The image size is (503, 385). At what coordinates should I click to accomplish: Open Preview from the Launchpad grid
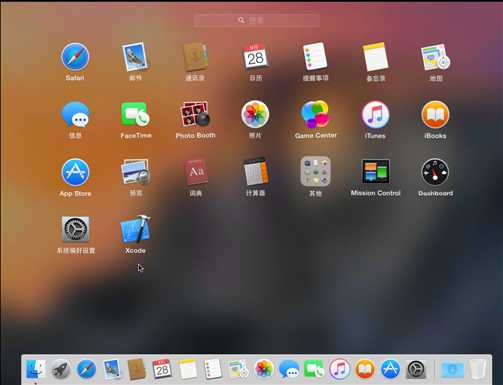point(135,172)
